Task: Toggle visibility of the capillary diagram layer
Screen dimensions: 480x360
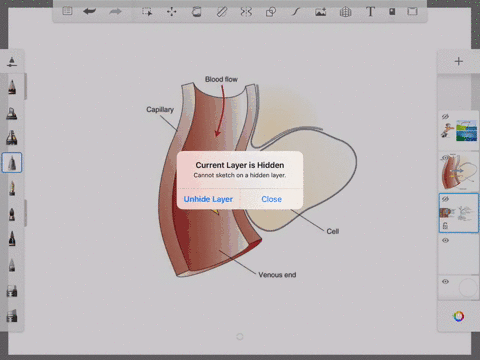Action: click(x=445, y=158)
